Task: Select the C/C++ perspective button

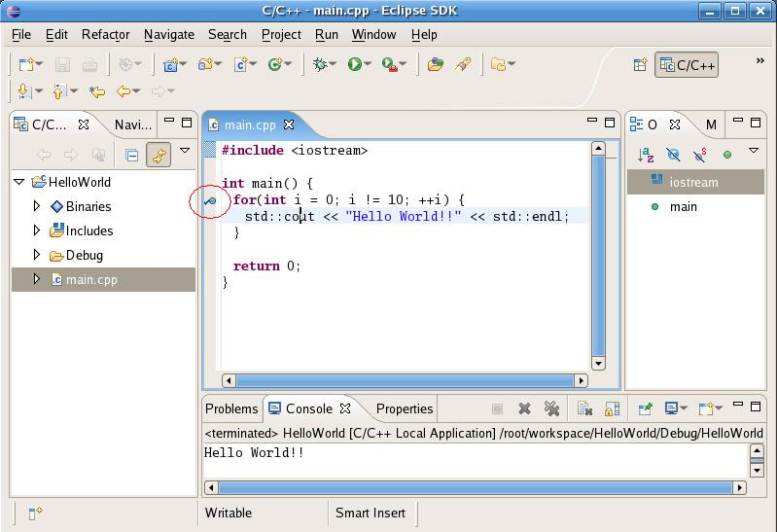Action: [689, 65]
